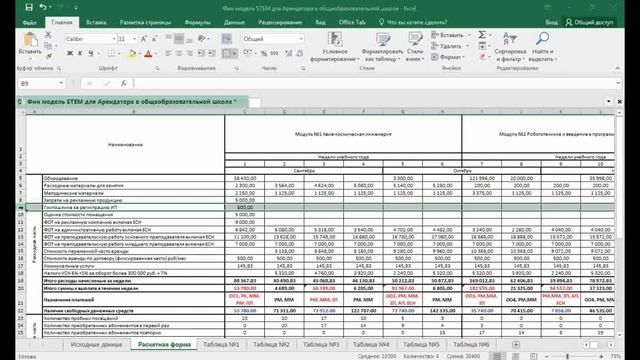Screen dimensions: 640x360
Task: Toggle Bold (Ж) formatting
Action: pyautogui.click(x=70, y=53)
